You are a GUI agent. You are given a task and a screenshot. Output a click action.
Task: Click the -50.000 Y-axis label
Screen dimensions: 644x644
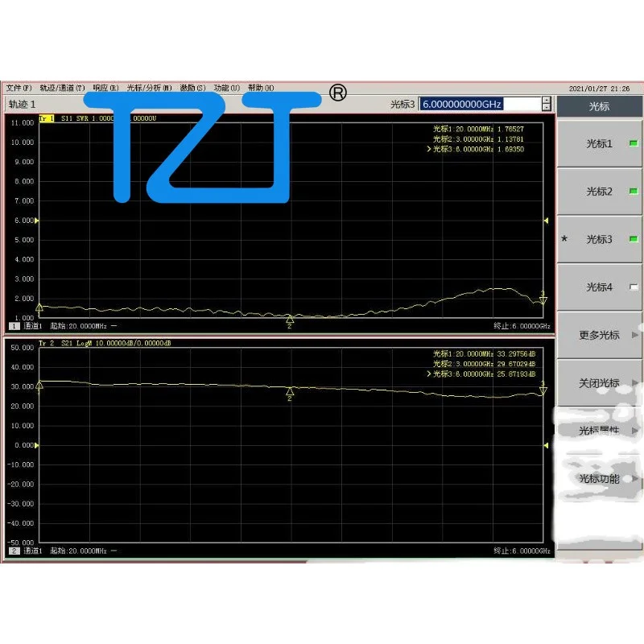21,543
